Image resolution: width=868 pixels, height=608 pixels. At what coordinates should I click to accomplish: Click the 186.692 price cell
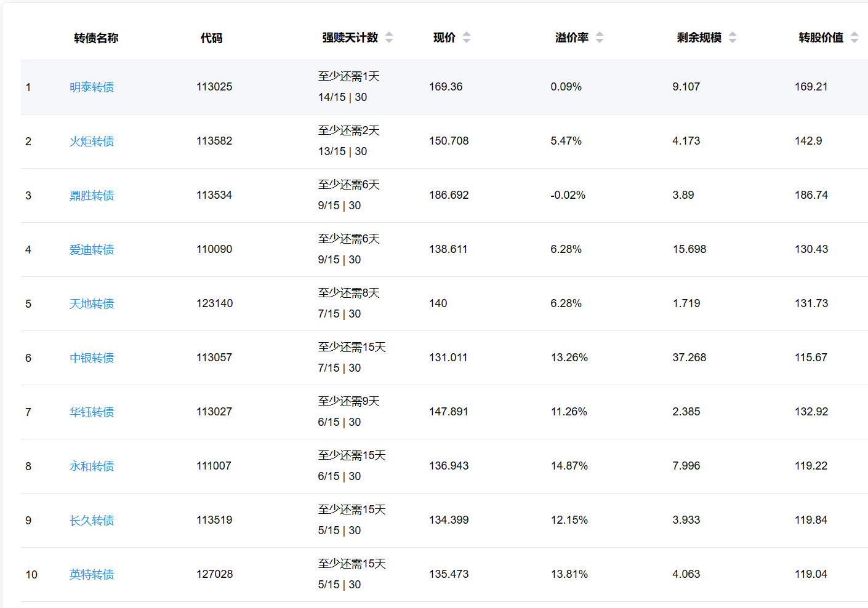tap(449, 195)
